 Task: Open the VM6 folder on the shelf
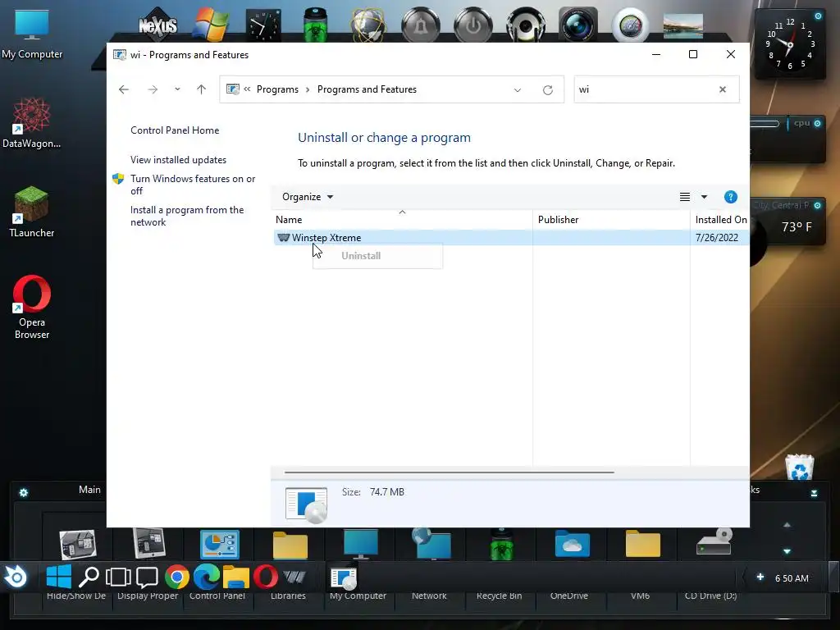643,543
